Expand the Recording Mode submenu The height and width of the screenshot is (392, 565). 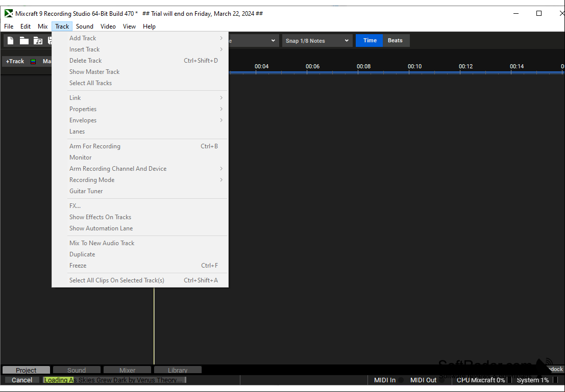[x=140, y=180]
